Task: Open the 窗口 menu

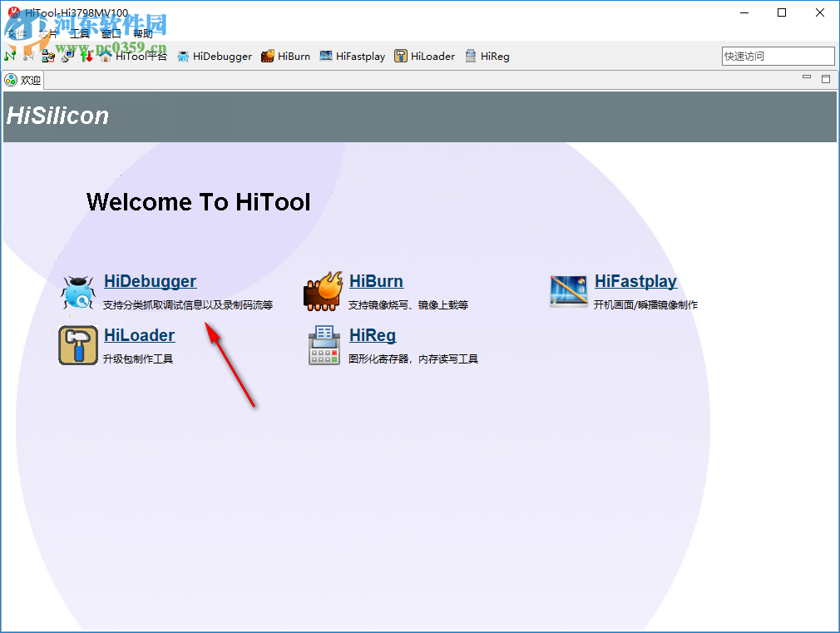Action: pos(111,34)
